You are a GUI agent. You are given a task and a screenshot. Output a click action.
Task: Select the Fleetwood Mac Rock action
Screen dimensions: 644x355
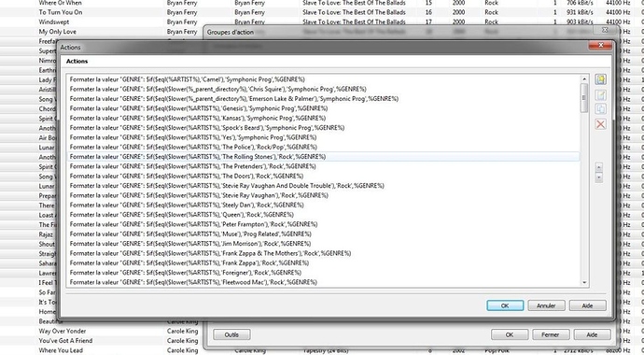(323, 282)
